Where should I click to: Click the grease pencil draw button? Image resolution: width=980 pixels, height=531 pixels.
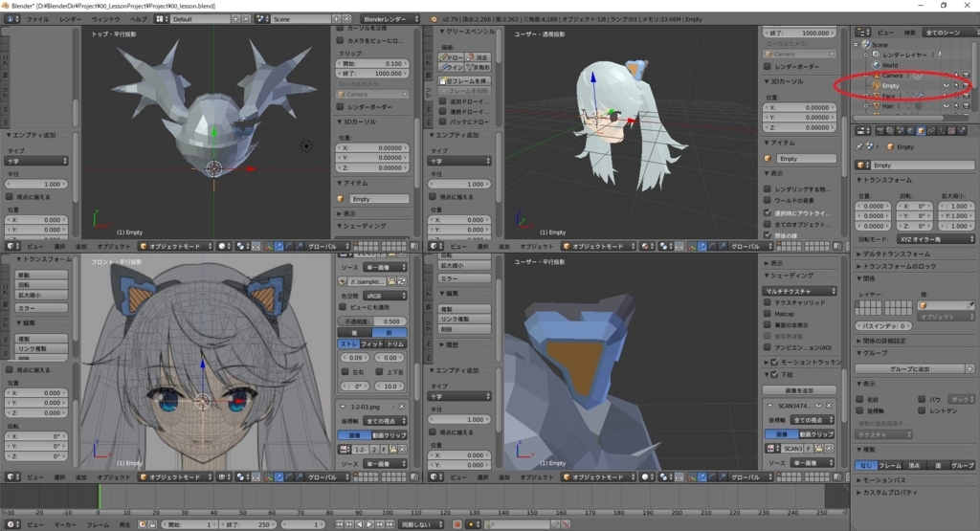[x=451, y=56]
